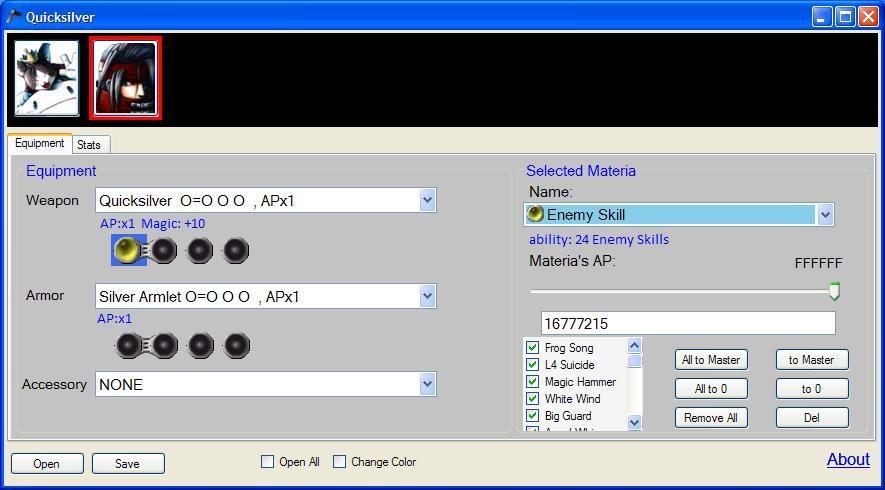Screen dimensions: 885x490
Task: Uncheck the Frog Song enemy skill
Action: pyautogui.click(x=532, y=348)
